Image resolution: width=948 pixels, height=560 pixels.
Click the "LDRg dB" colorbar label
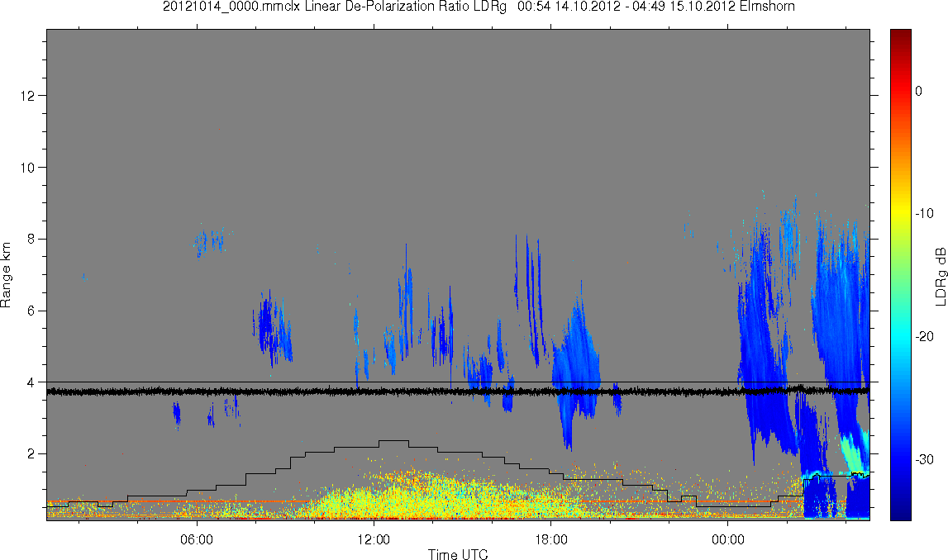[940, 276]
